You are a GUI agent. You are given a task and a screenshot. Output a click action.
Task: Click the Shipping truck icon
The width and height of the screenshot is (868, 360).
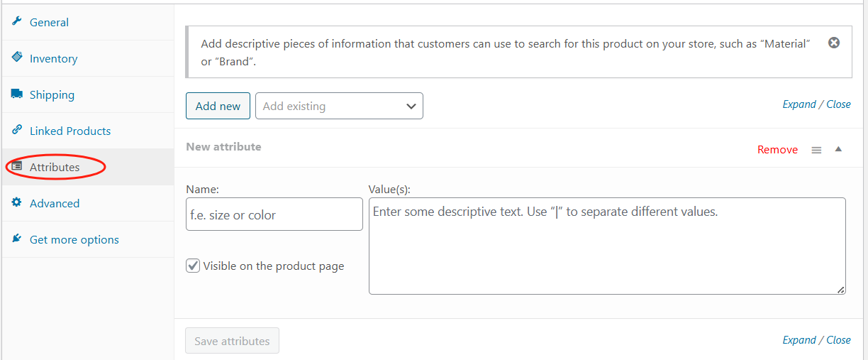coord(17,94)
